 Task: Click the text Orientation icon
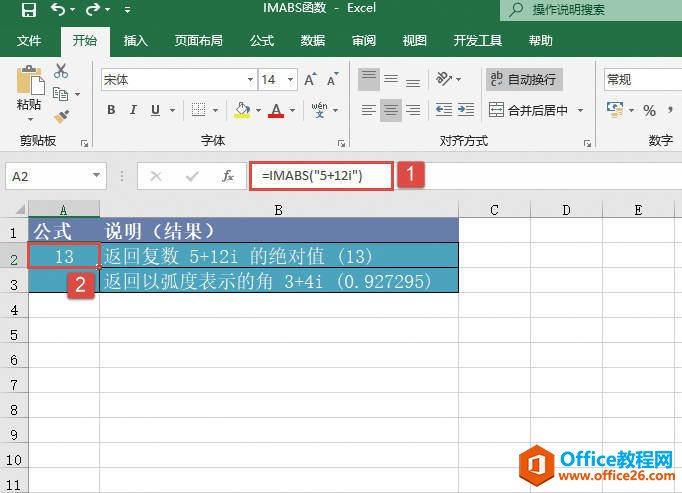444,79
